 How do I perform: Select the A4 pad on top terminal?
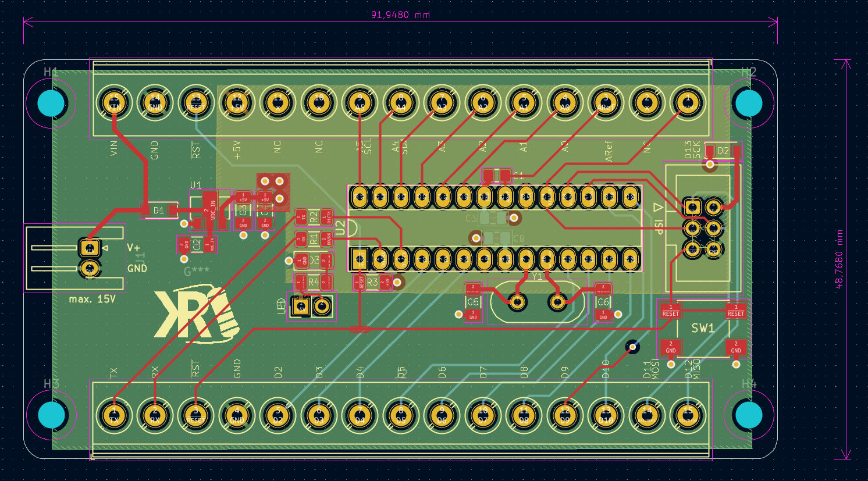pyautogui.click(x=401, y=103)
